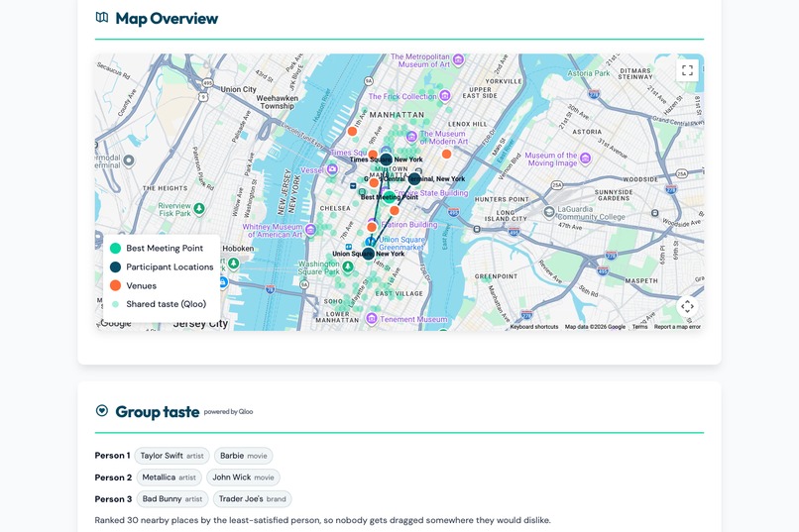Click the Vessel camera pin
The height and width of the screenshot is (532, 799).
tap(332, 169)
